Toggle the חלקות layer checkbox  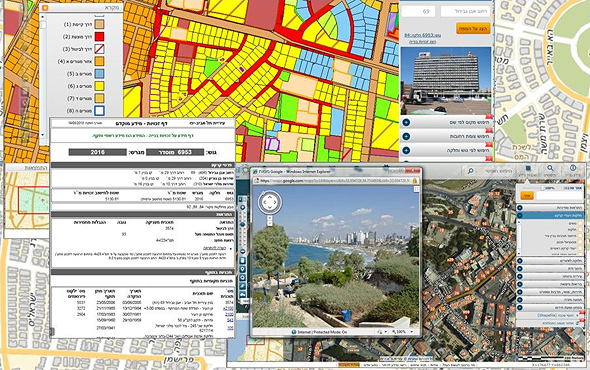click(x=580, y=230)
